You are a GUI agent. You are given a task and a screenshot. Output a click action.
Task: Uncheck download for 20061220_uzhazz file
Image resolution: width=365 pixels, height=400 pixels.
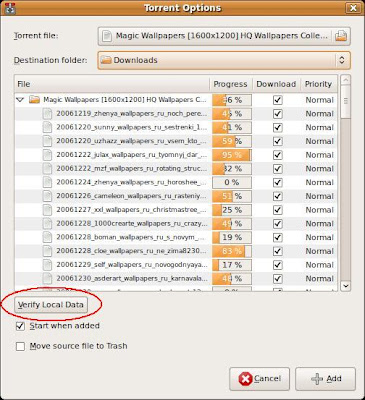click(277, 141)
